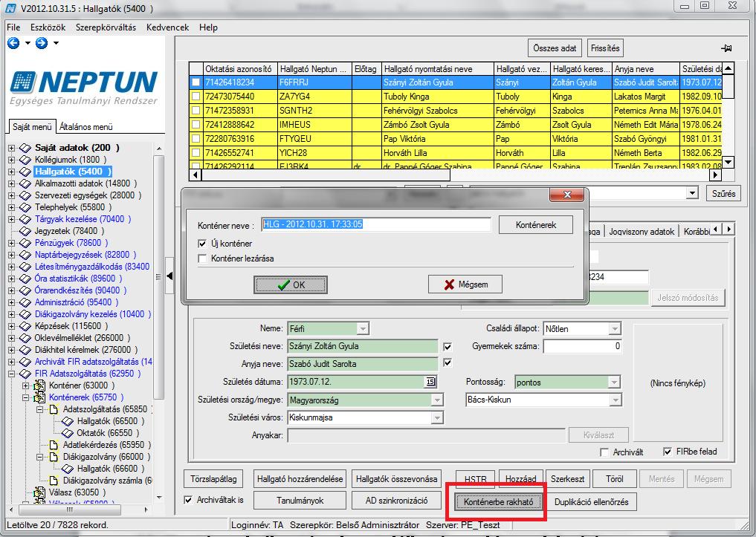Switch to the Jogviszony adatok tab

[642, 232]
